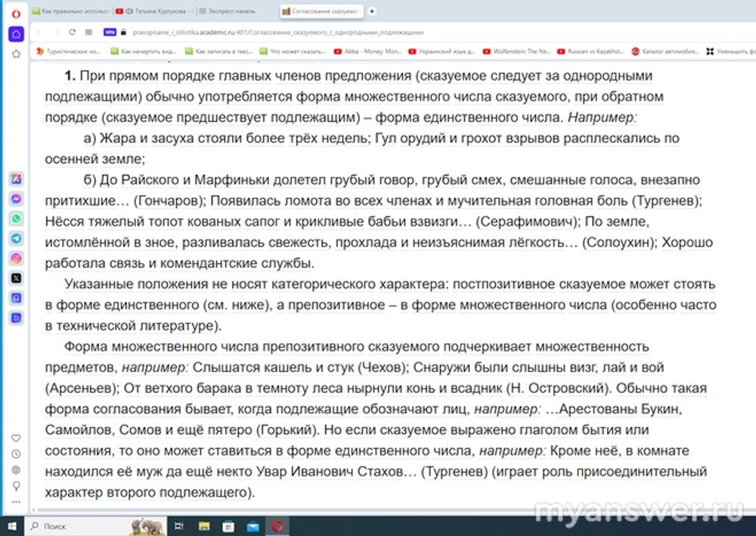Image resolution: width=756 pixels, height=536 pixels.
Task: Expand the sidebar three-dots menu
Action: [16, 500]
